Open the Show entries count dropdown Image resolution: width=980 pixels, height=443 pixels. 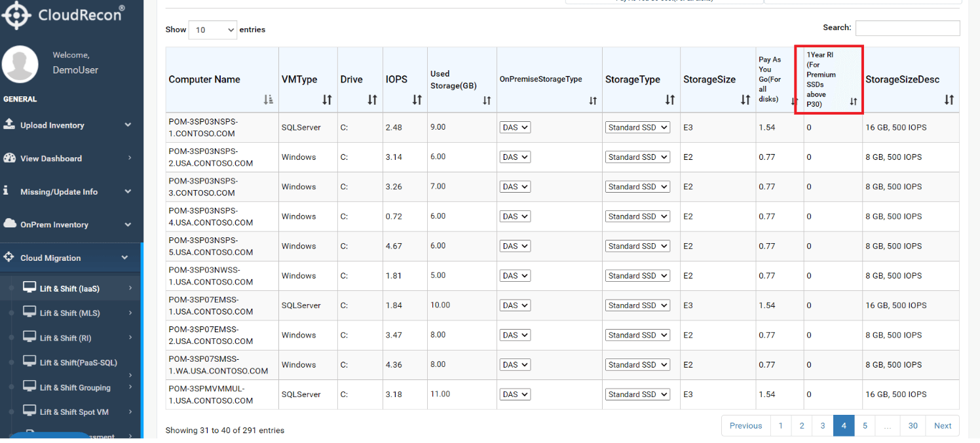[213, 29]
